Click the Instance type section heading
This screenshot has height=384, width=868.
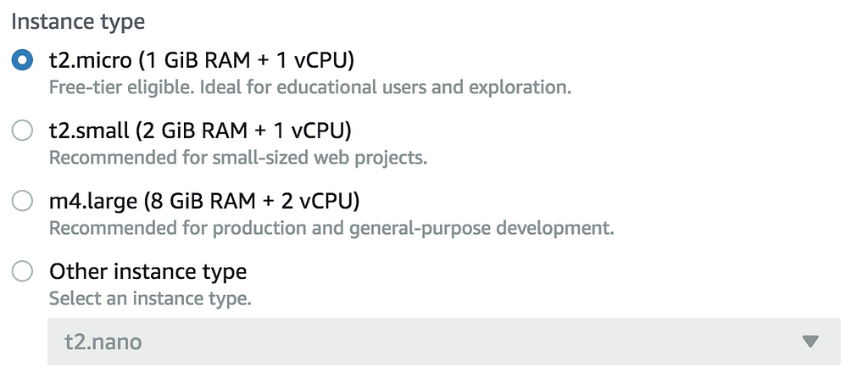pyautogui.click(x=78, y=21)
